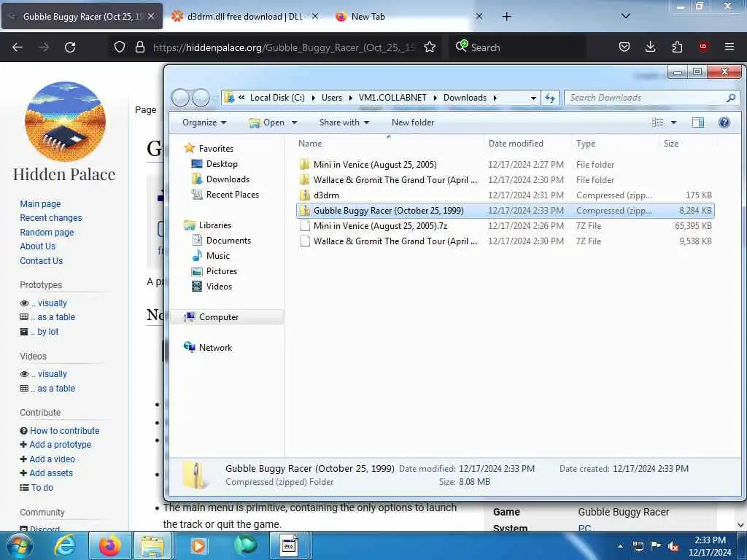Open Firefox application menu
Image resolution: width=747 pixels, height=560 pixels.
(x=729, y=47)
